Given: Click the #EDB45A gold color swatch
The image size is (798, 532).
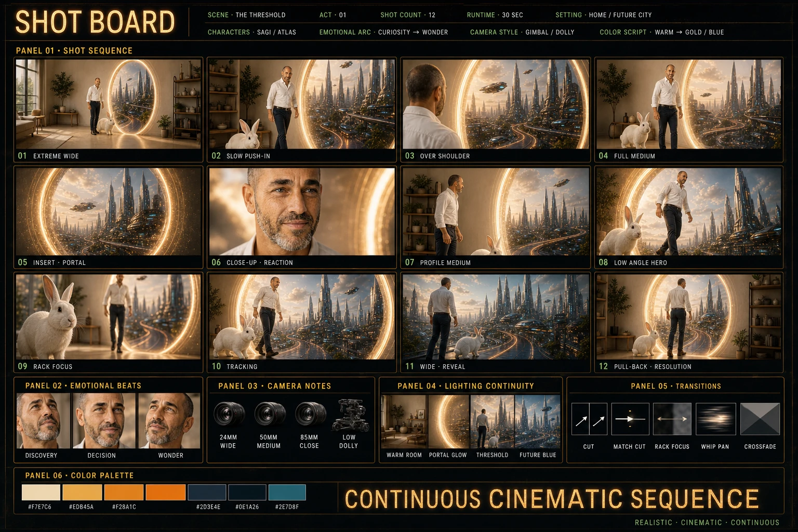Looking at the screenshot, I should tap(82, 492).
